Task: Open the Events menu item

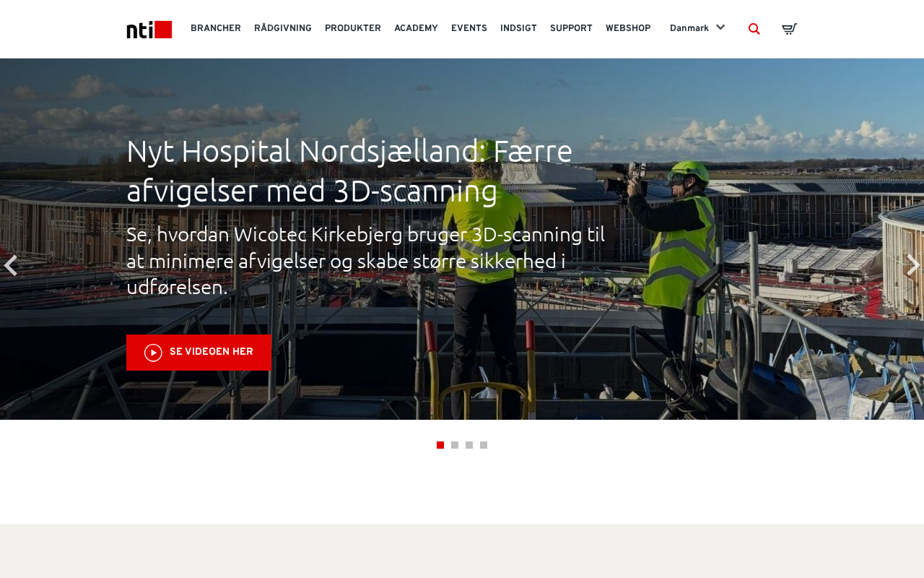Action: click(x=469, y=28)
